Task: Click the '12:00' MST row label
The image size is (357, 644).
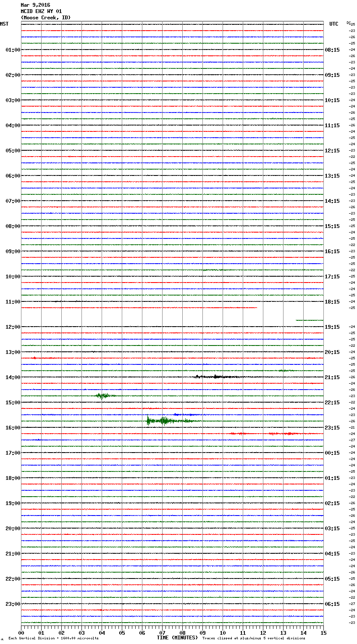Action: click(x=13, y=327)
